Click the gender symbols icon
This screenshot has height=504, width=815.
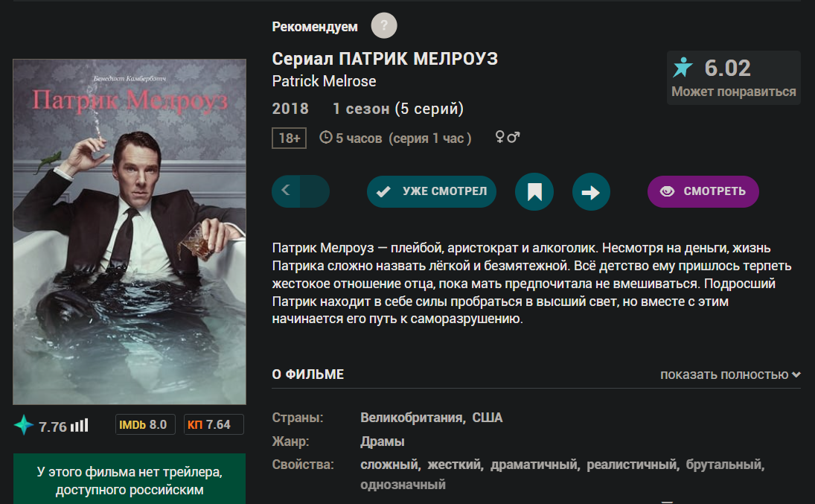click(508, 137)
